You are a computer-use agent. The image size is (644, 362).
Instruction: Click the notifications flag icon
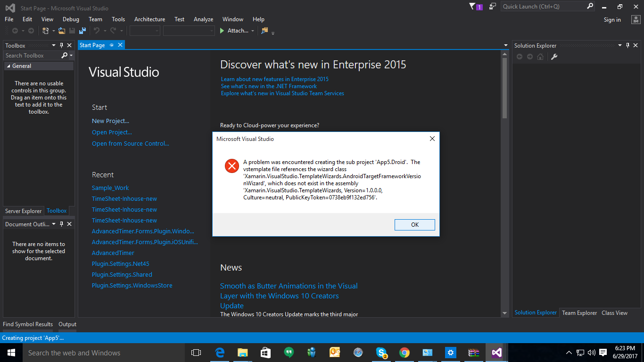tap(473, 7)
